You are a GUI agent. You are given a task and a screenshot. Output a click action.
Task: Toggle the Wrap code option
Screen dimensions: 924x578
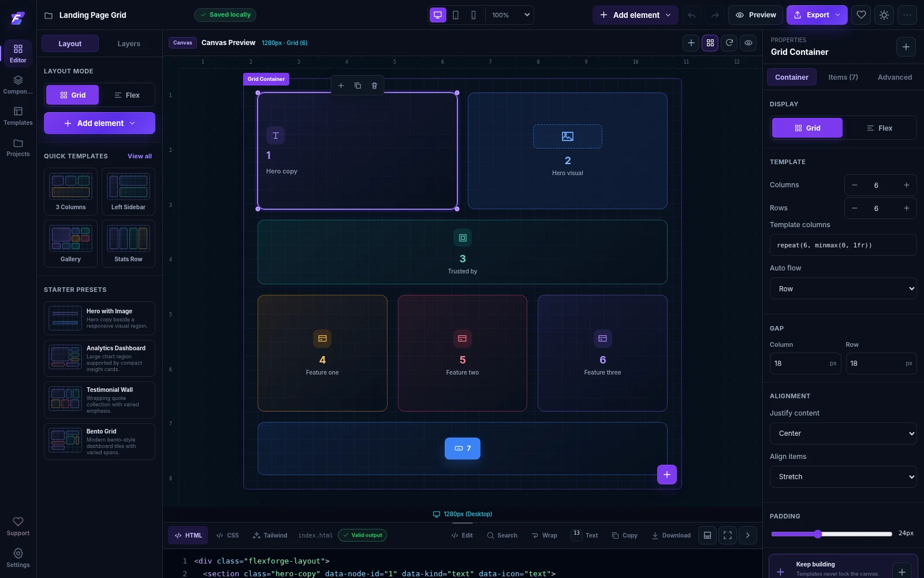(544, 535)
